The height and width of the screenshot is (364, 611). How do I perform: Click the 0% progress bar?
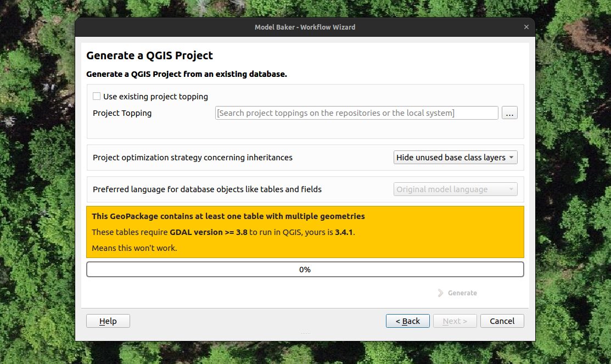click(x=305, y=270)
